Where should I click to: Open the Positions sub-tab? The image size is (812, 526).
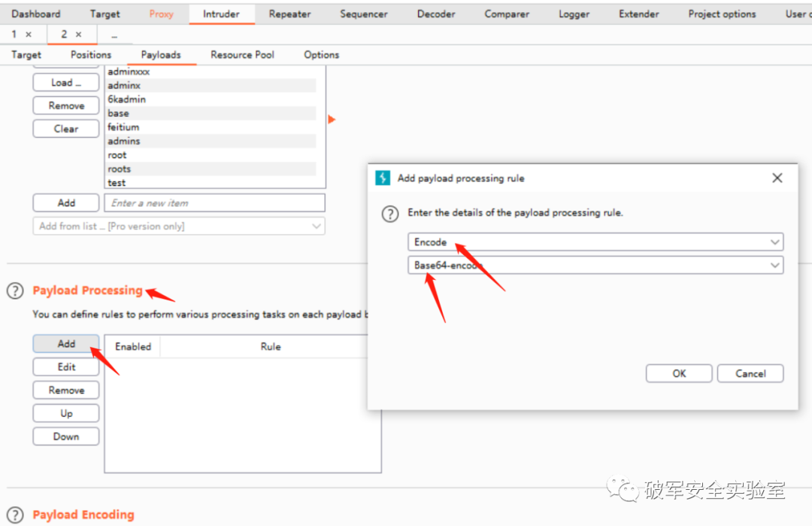91,55
